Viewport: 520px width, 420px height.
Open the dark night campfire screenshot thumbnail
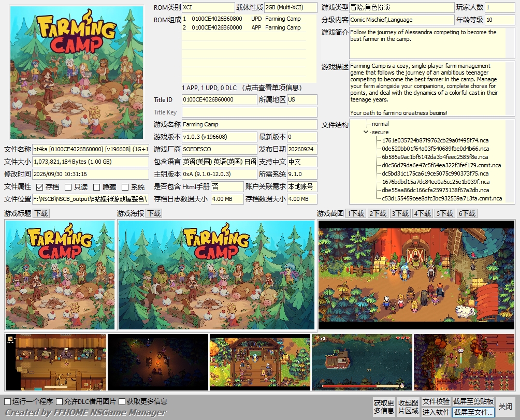pyautogui.click(x=158, y=362)
